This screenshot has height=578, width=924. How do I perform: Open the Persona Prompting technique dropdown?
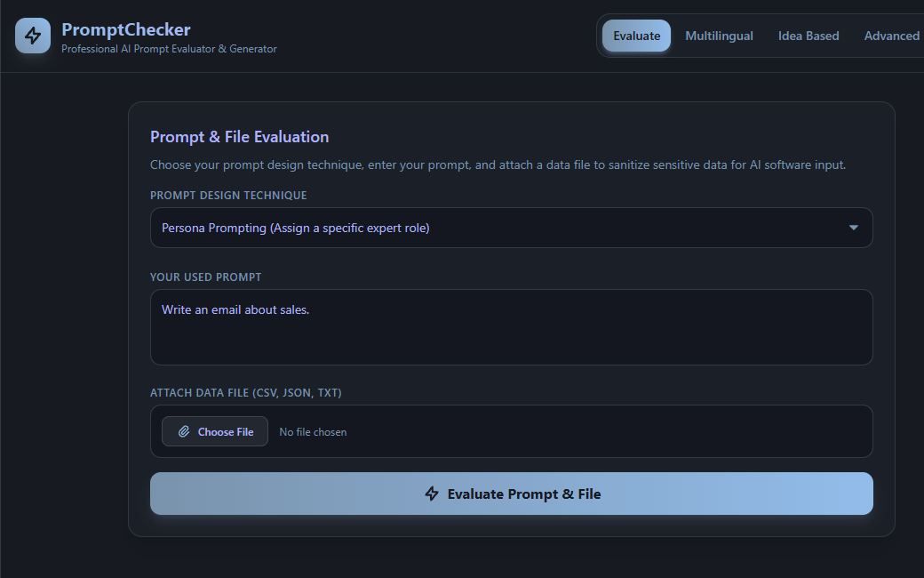pyautogui.click(x=511, y=228)
